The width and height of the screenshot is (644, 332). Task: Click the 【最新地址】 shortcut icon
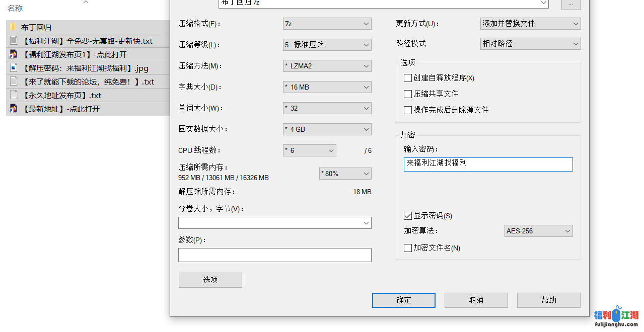pos(13,109)
